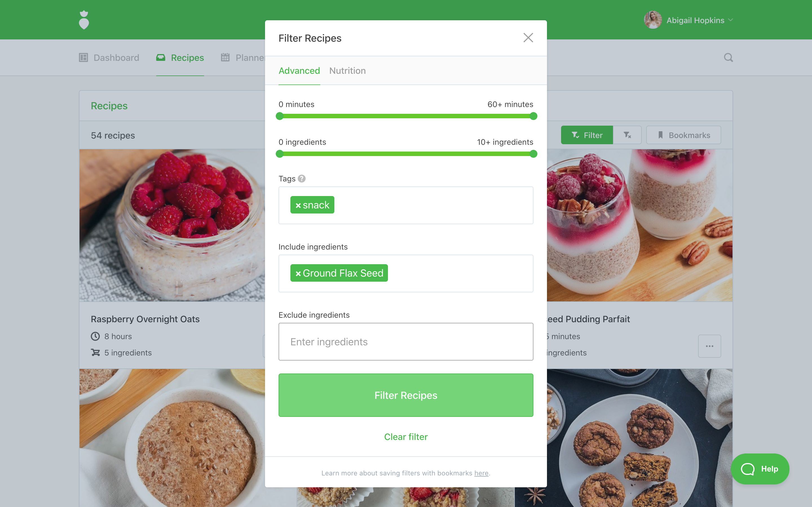Open the three-dots menu on parfait recipe
Viewport: 812px width, 507px height.
(x=709, y=346)
